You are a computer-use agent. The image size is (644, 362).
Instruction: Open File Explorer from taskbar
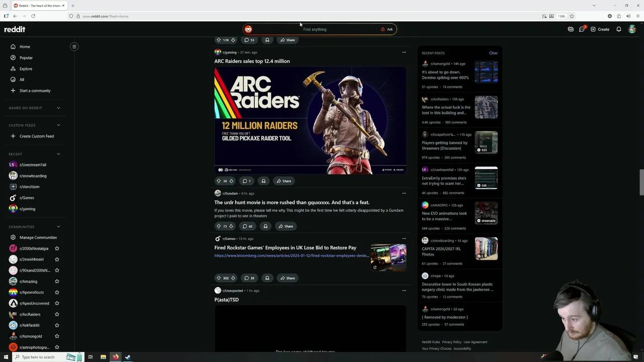pyautogui.click(x=103, y=357)
